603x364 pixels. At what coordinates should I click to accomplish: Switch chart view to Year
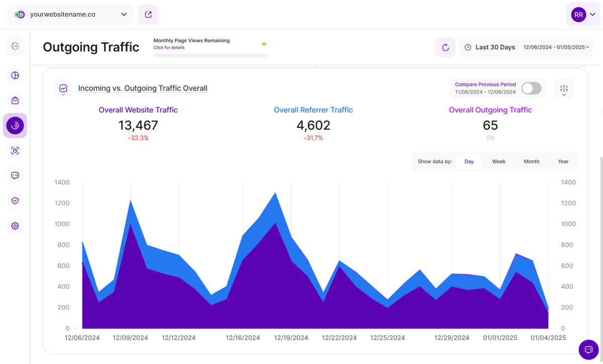point(563,162)
